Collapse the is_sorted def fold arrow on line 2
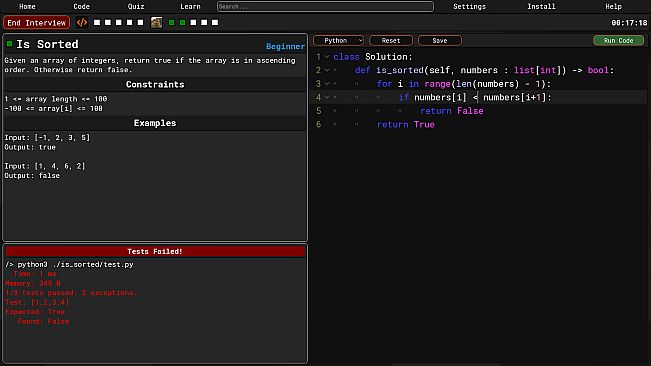The image size is (651, 366). 327,70
